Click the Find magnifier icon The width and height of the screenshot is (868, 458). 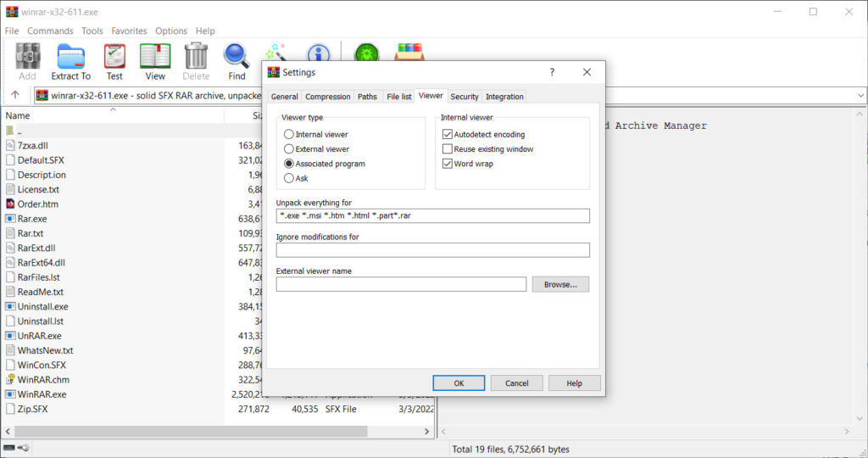pyautogui.click(x=236, y=57)
